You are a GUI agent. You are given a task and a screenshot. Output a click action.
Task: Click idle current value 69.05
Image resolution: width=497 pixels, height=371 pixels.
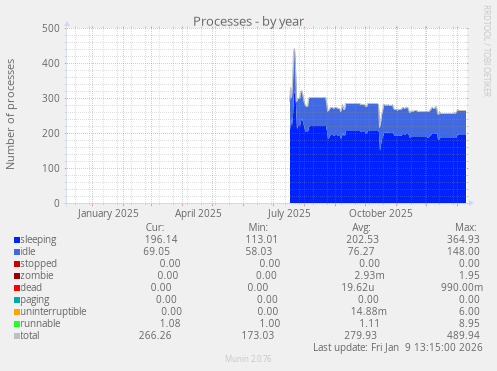click(157, 251)
